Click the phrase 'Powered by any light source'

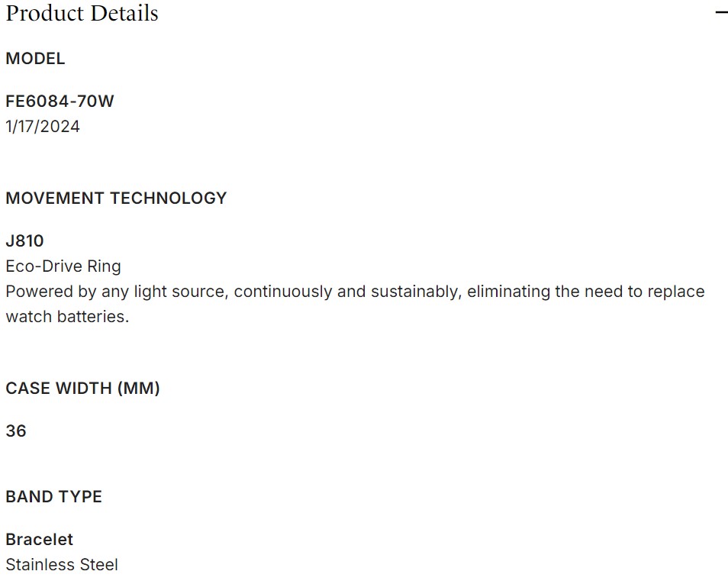(x=117, y=292)
